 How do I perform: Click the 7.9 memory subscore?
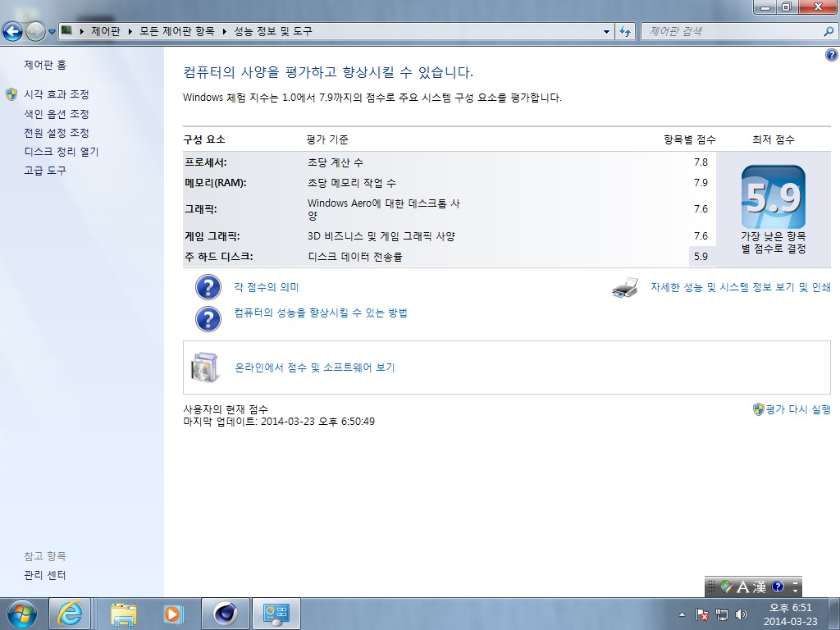pyautogui.click(x=701, y=183)
